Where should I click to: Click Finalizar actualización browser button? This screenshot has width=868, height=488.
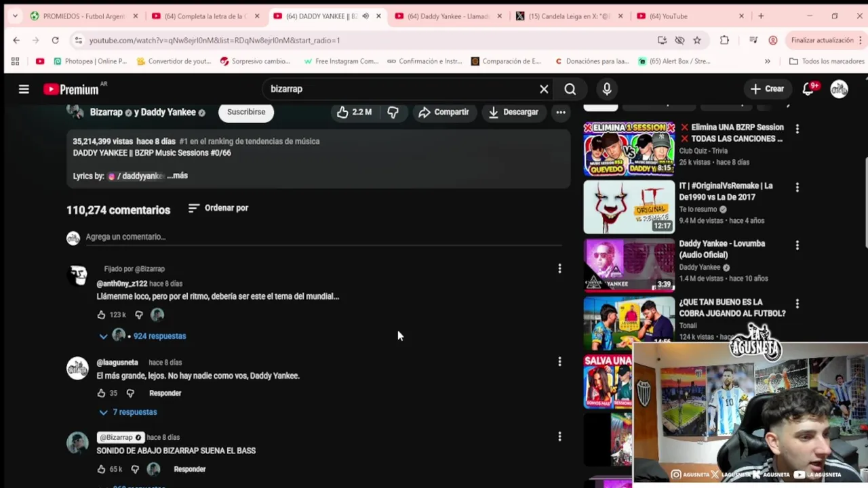(827, 40)
